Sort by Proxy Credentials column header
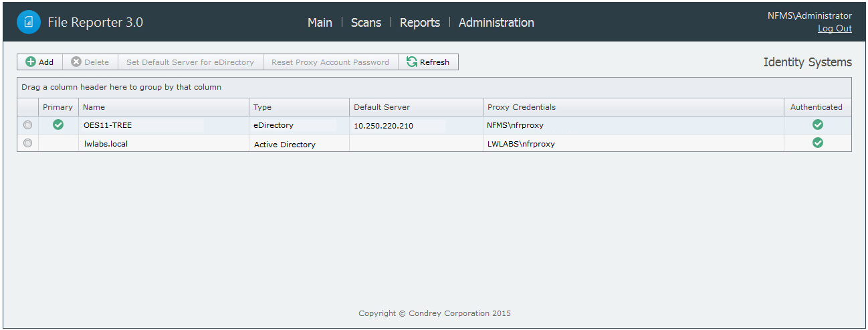Image resolution: width=868 pixels, height=330 pixels. coord(522,107)
